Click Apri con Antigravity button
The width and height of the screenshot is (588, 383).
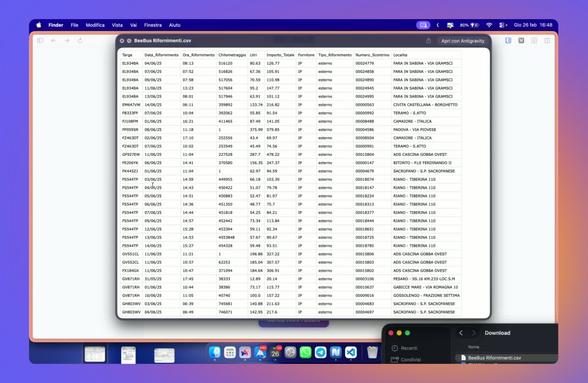point(463,41)
